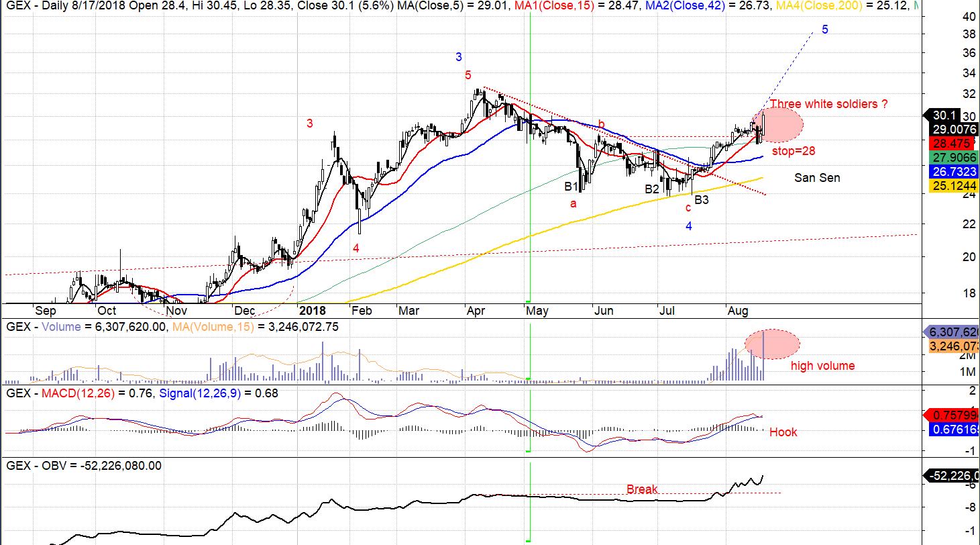Select the 2018 label on time axis
This screenshot has width=980, height=545.
312,311
